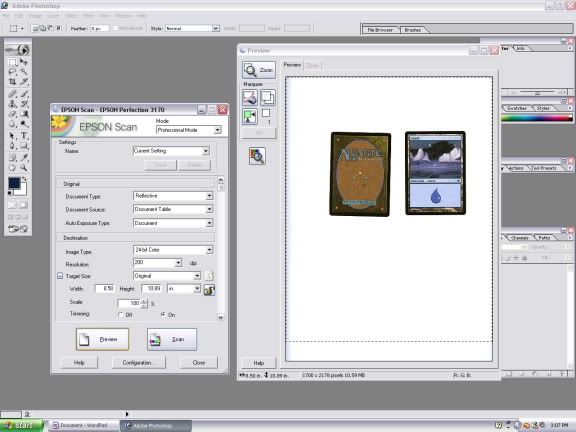The width and height of the screenshot is (576, 432).
Task: Select the Slice tool
Action: (24, 82)
